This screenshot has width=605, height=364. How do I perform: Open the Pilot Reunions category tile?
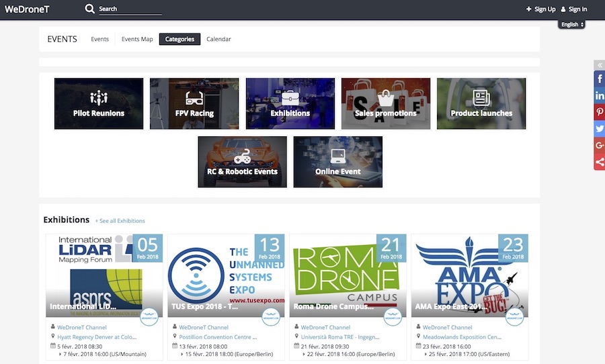click(x=99, y=103)
